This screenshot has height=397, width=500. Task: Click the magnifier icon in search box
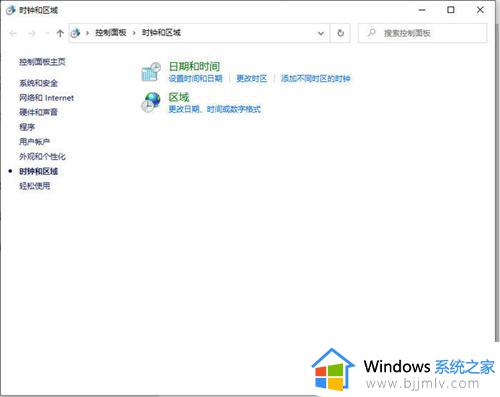click(x=371, y=33)
